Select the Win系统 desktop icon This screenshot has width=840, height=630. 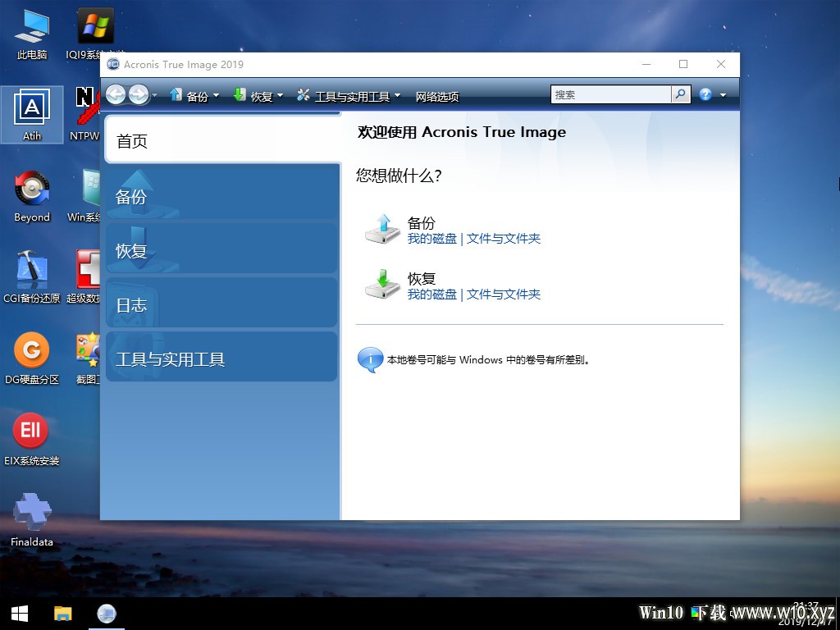[x=84, y=196]
